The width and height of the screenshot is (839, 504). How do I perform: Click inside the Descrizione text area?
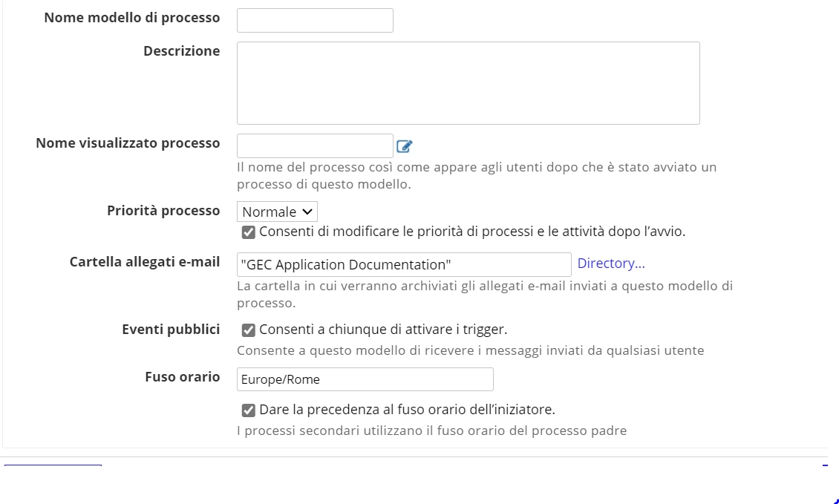coord(469,83)
